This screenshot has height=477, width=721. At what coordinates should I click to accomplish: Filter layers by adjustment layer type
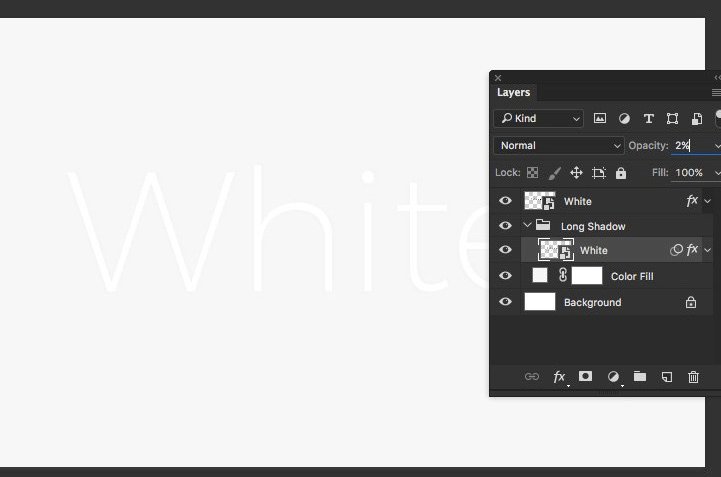pos(624,118)
